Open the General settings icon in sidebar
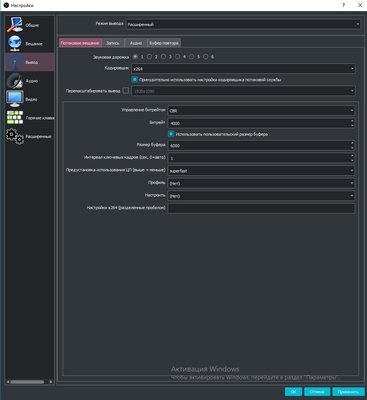The height and width of the screenshot is (400, 367). point(15,25)
